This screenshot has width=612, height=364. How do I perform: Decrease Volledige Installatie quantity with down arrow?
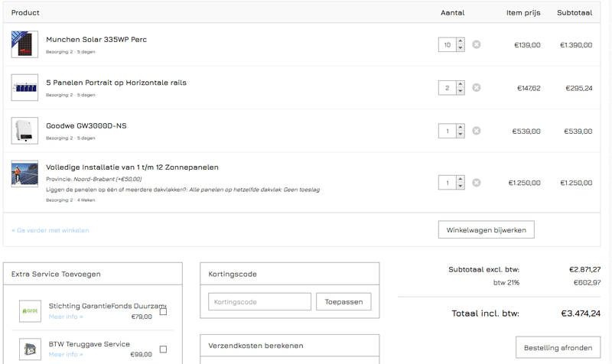(460, 187)
